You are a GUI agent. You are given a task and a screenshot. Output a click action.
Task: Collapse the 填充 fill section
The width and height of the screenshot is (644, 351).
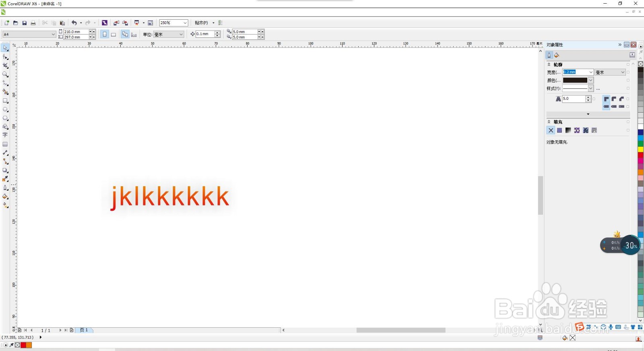click(549, 122)
